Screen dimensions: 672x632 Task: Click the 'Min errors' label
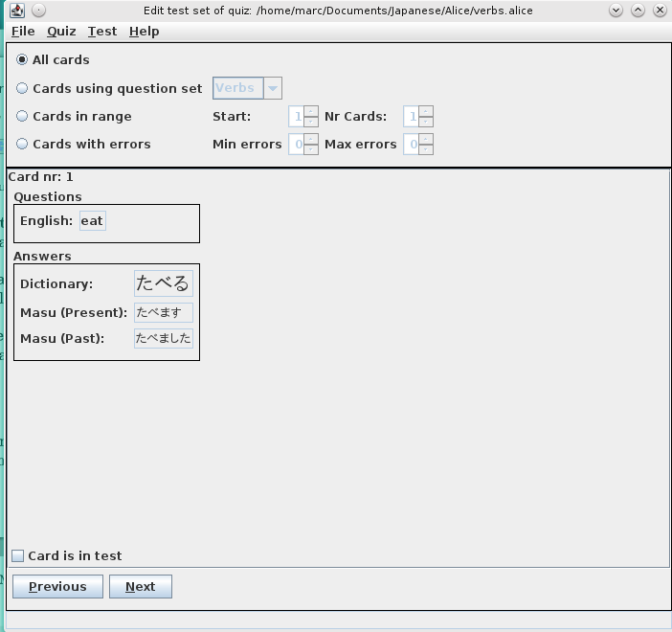pos(247,144)
